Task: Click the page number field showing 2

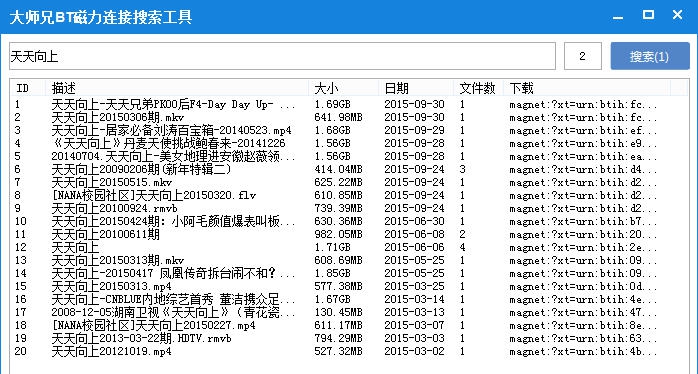Action: click(x=583, y=56)
